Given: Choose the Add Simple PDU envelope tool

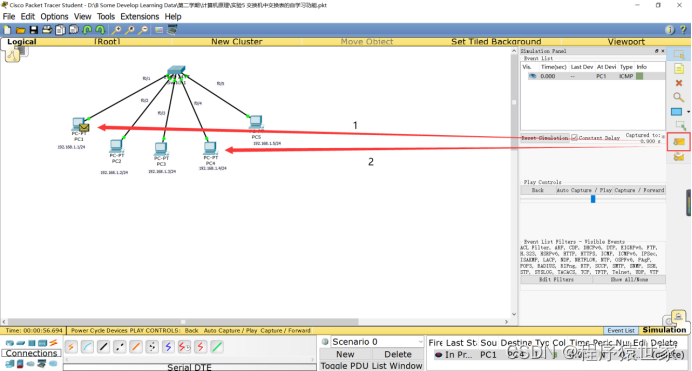Looking at the screenshot, I should pos(679,142).
